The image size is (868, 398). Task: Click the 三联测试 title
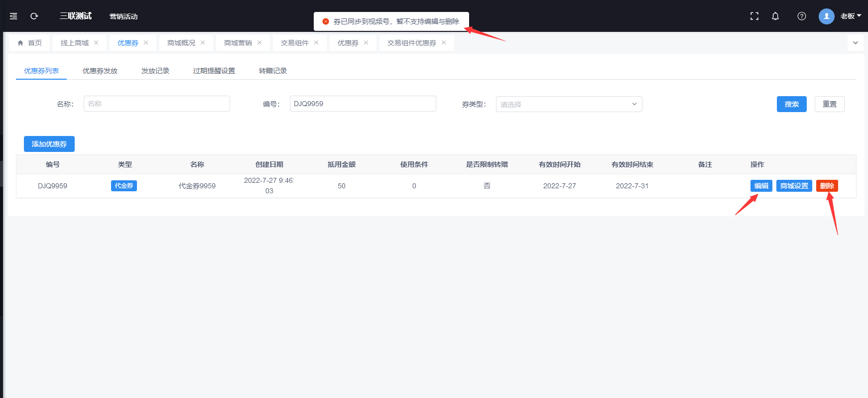click(76, 16)
